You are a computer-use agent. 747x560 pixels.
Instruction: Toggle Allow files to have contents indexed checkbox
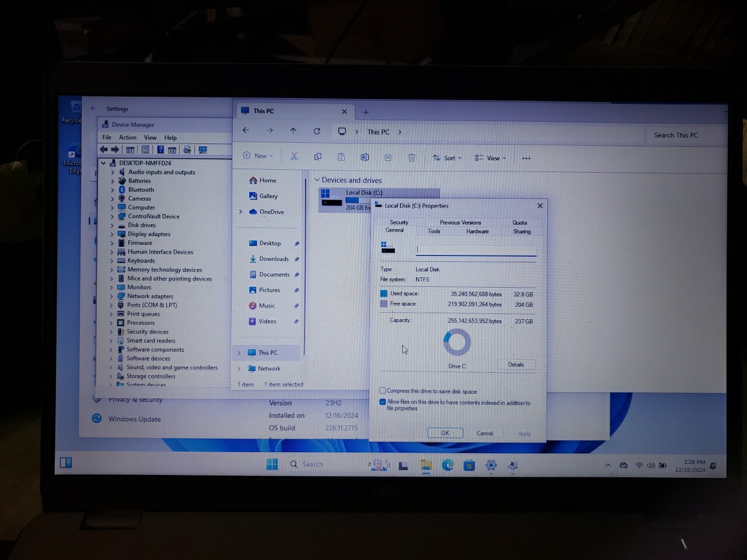click(x=383, y=402)
